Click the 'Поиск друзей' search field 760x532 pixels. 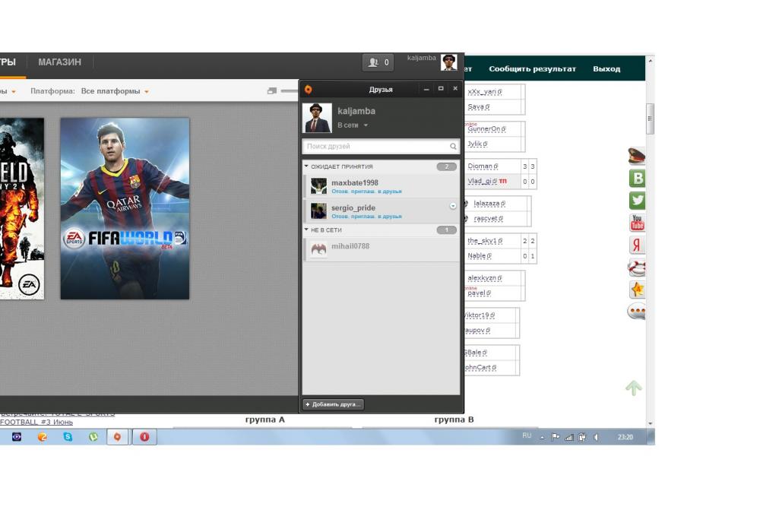coord(376,146)
